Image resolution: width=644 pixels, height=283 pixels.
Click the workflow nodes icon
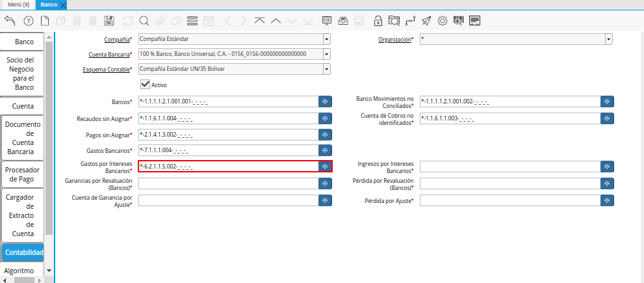(410, 21)
